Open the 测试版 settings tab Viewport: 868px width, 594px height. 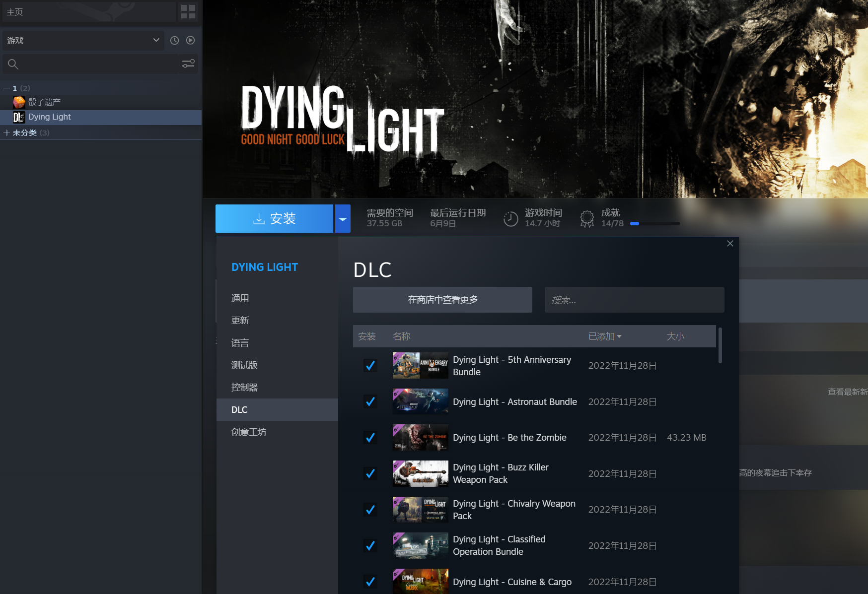[277, 365]
